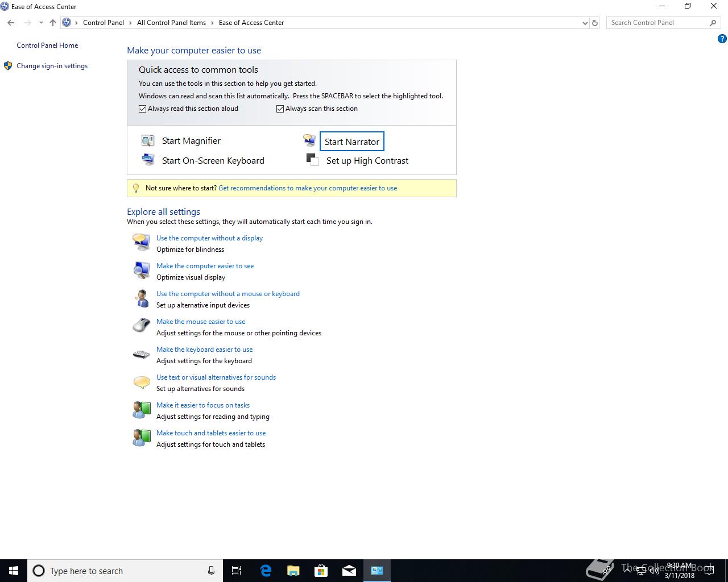The height and width of the screenshot is (582, 728).
Task: Open 'Make it easier to focus on tasks'
Action: [x=203, y=405]
